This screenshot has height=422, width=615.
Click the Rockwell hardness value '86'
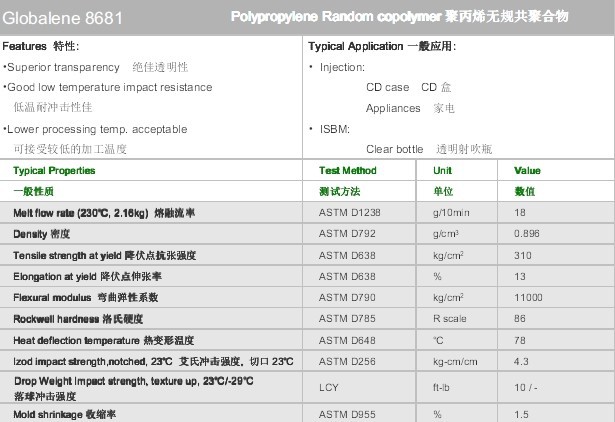click(x=520, y=318)
